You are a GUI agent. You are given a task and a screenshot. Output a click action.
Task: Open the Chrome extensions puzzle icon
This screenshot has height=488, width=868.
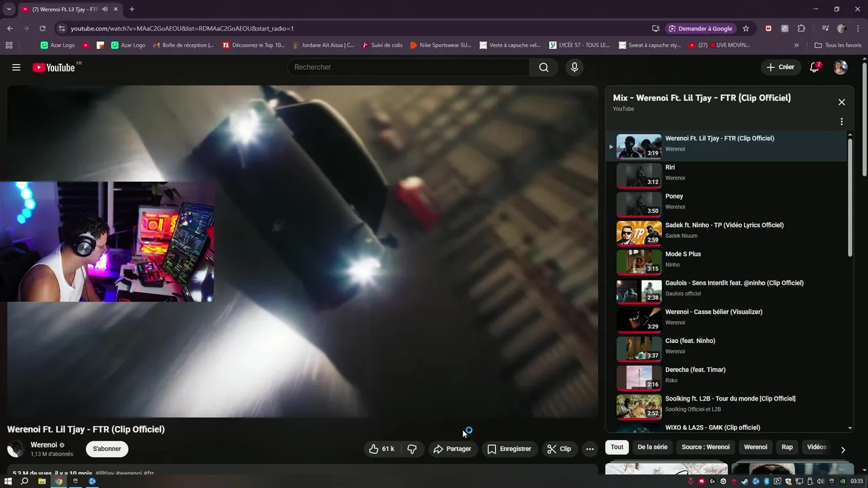pos(802,28)
